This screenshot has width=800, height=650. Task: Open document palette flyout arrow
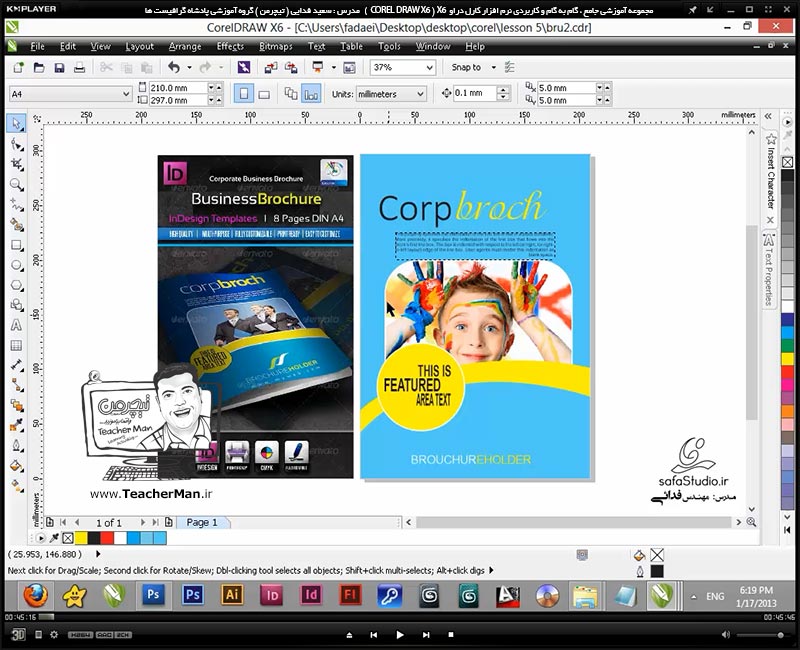(x=41, y=538)
